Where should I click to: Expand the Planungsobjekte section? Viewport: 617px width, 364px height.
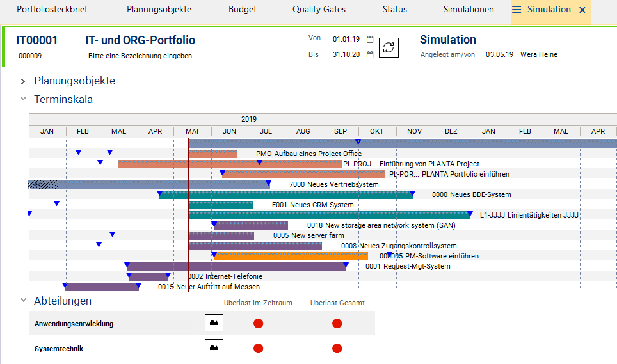tap(24, 81)
